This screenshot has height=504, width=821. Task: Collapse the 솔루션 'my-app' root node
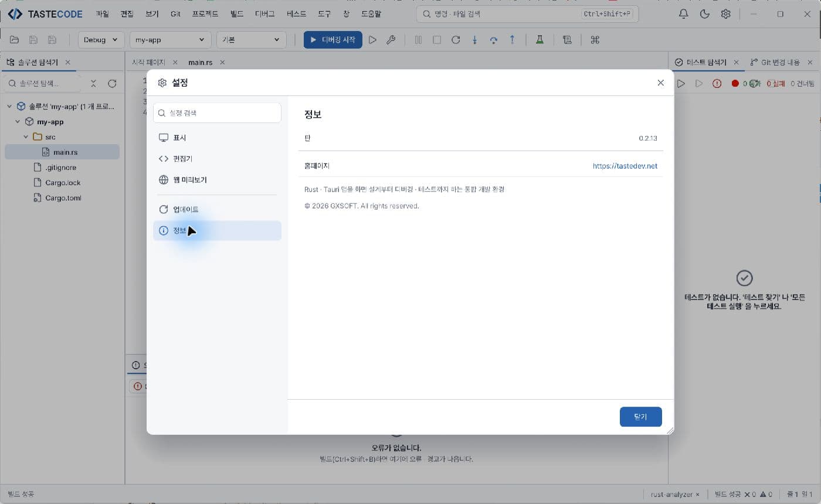(9, 107)
